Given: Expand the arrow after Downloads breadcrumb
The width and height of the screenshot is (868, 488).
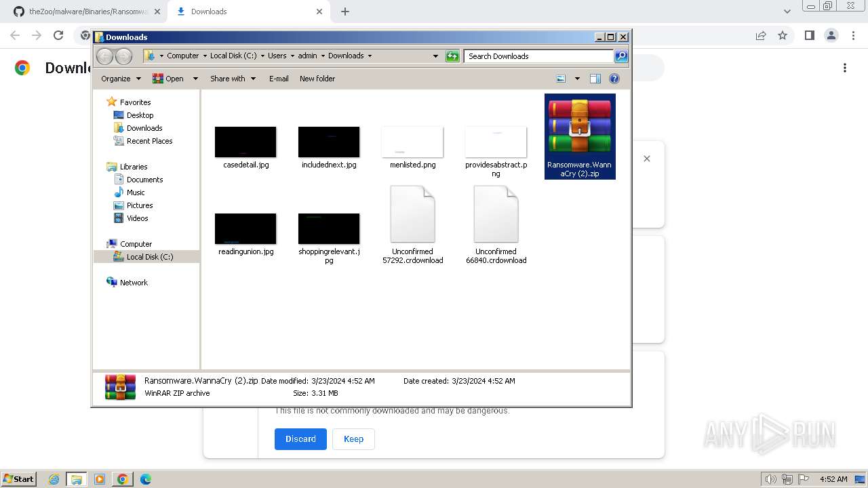Looking at the screenshot, I should coord(370,56).
